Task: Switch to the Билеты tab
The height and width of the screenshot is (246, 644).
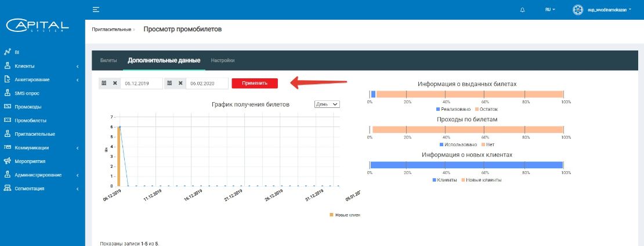Action: click(x=108, y=60)
